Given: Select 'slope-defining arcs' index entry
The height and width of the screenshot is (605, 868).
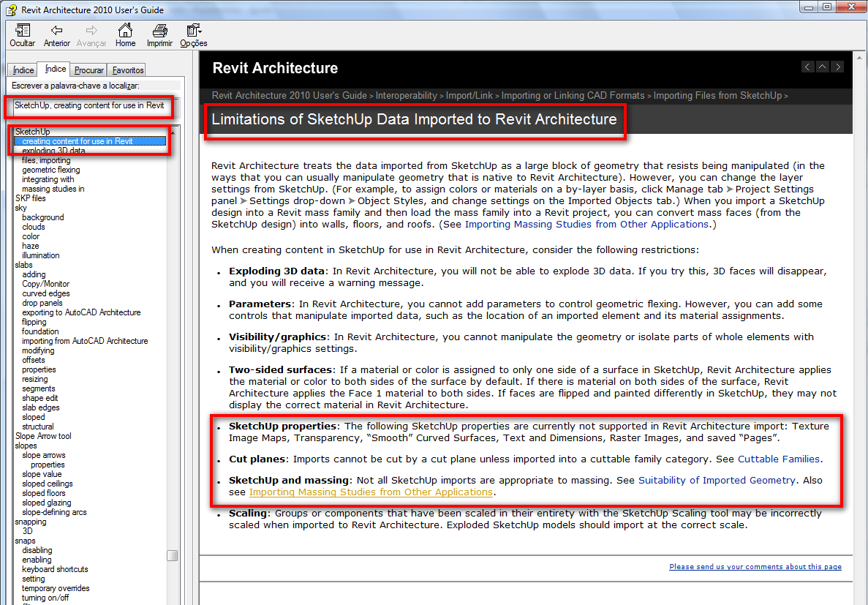Looking at the screenshot, I should point(54,512).
